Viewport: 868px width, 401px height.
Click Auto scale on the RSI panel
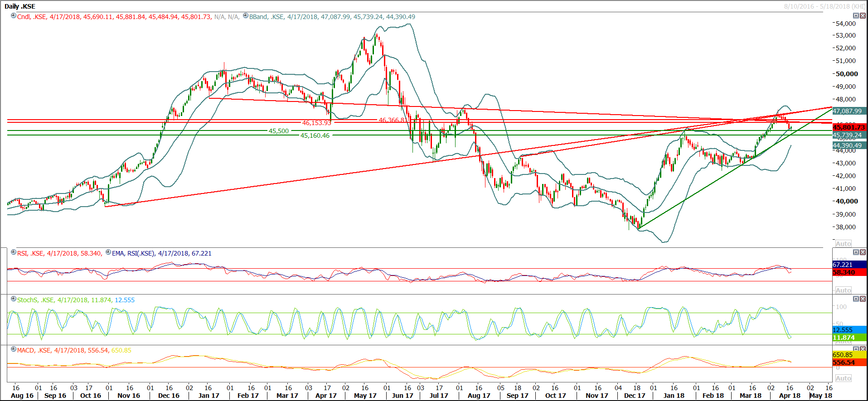[x=843, y=290]
